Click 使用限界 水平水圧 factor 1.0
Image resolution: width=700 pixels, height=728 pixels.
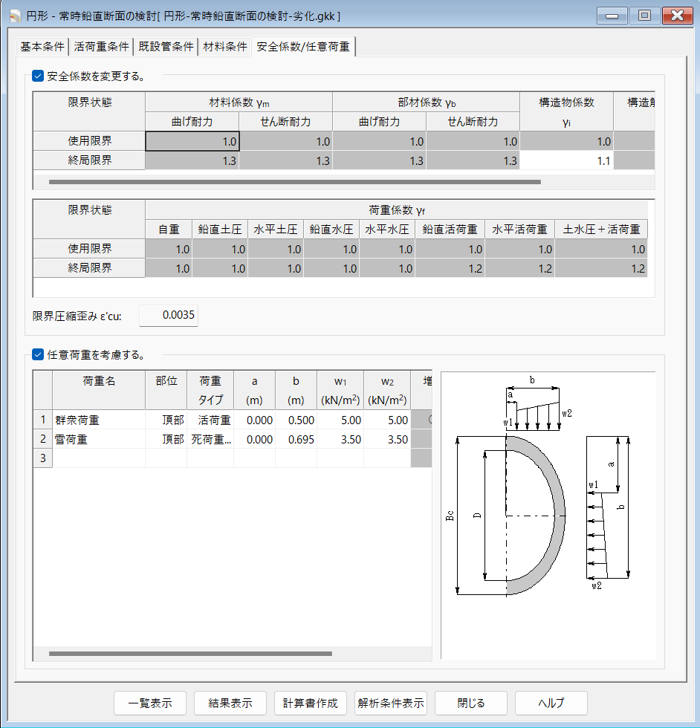pos(387,249)
